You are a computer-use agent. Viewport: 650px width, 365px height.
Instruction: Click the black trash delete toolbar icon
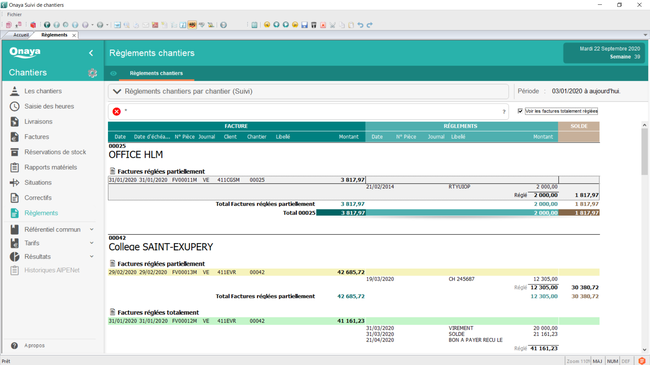314,25
